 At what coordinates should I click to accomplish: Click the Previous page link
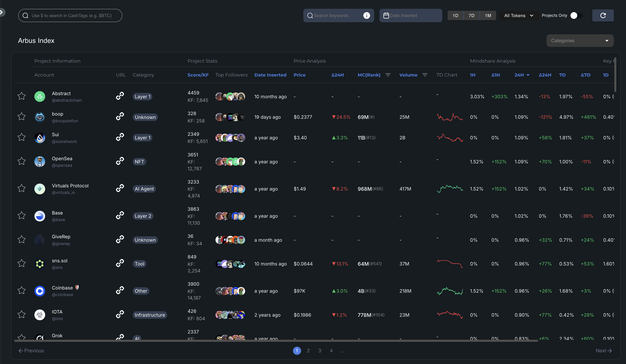tap(31, 350)
